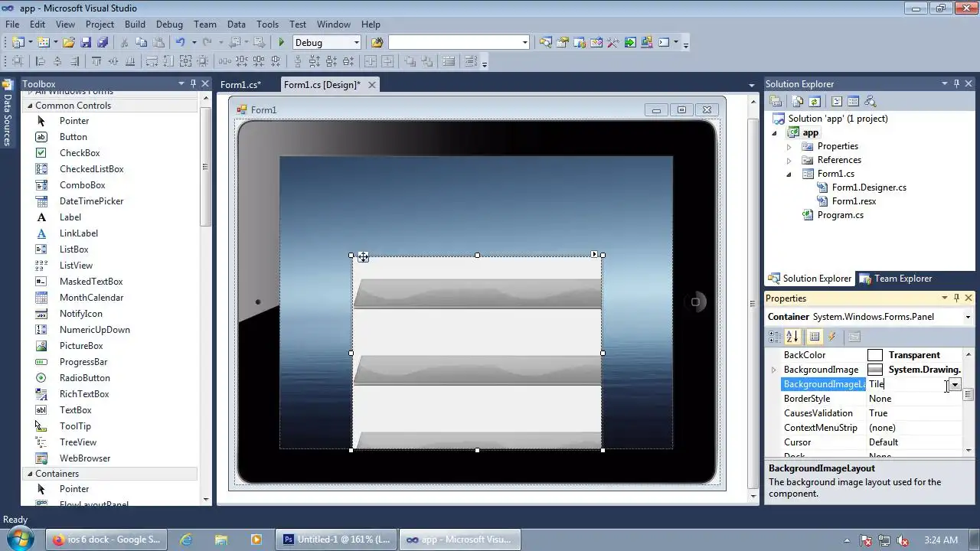Open the document tab list dropdown arrow
Screen dimensions: 980x551
click(x=751, y=85)
